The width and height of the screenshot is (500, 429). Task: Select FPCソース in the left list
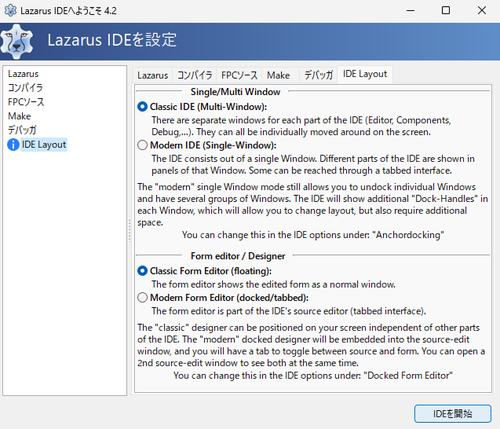pos(26,102)
